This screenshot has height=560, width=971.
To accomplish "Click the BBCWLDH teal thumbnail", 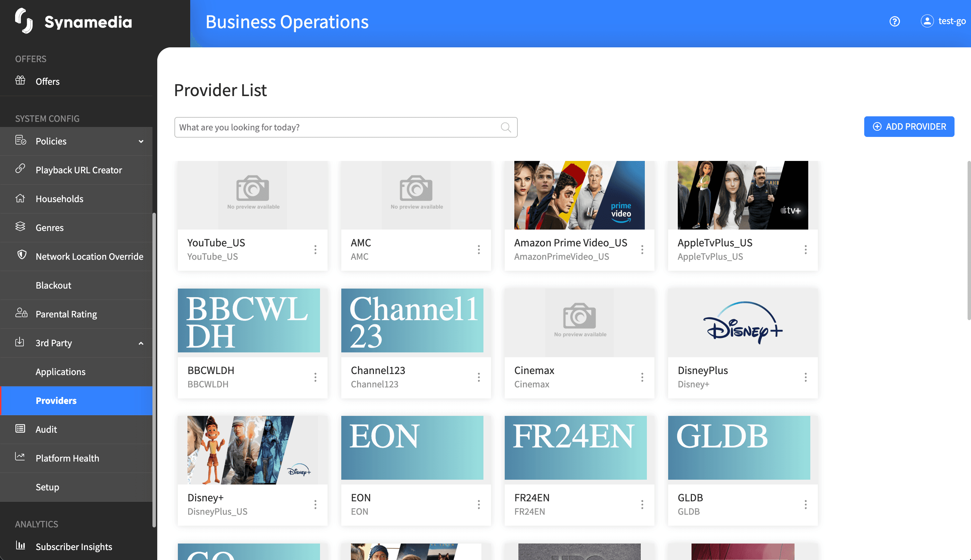I will click(249, 320).
